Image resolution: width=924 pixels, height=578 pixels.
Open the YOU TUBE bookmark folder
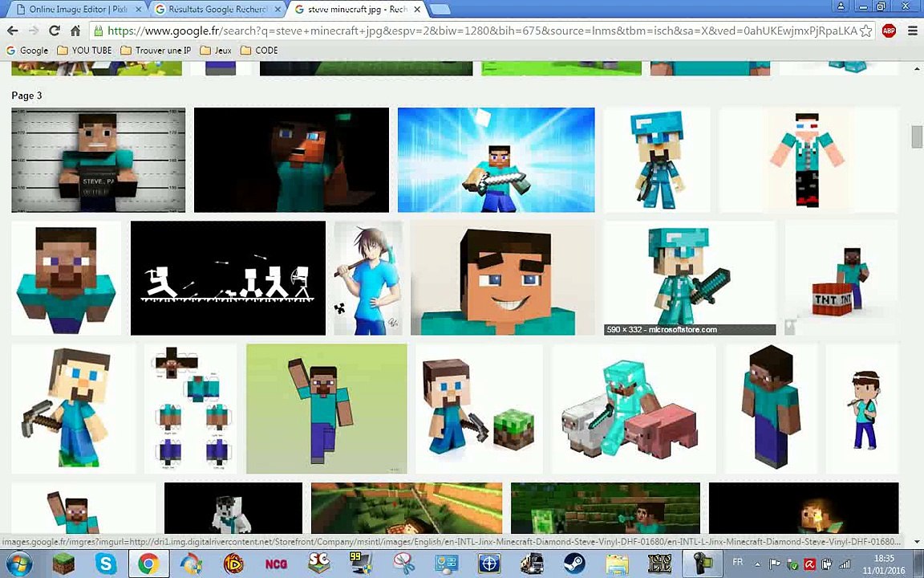coord(84,51)
